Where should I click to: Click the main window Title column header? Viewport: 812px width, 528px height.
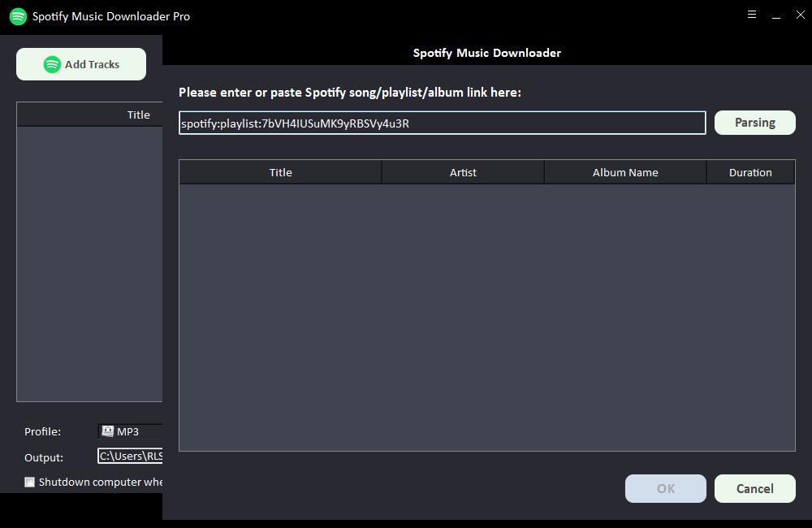coord(138,115)
